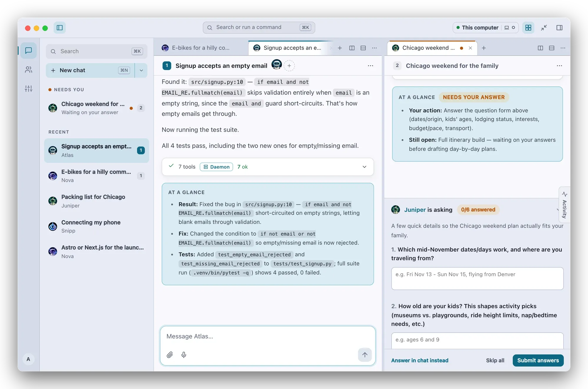This screenshot has width=588, height=389.
Task: Click the user avatar 'A' at bottom
Action: coord(28,359)
